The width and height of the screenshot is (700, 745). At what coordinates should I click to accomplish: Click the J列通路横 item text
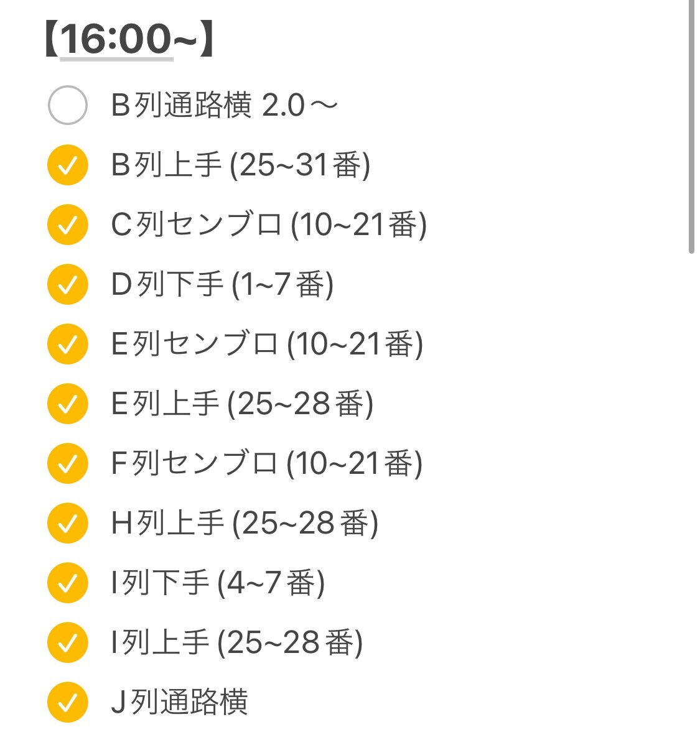[x=179, y=702]
